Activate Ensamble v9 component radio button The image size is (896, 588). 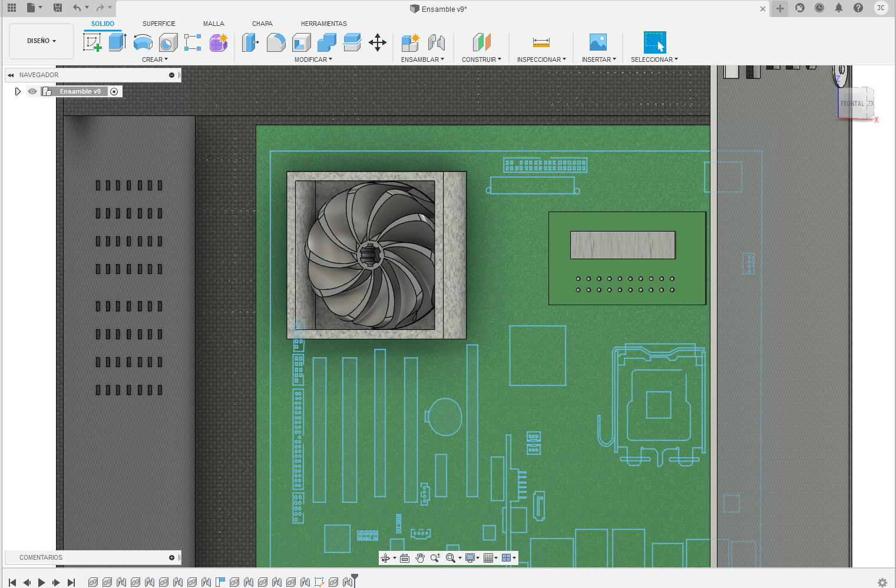[114, 91]
